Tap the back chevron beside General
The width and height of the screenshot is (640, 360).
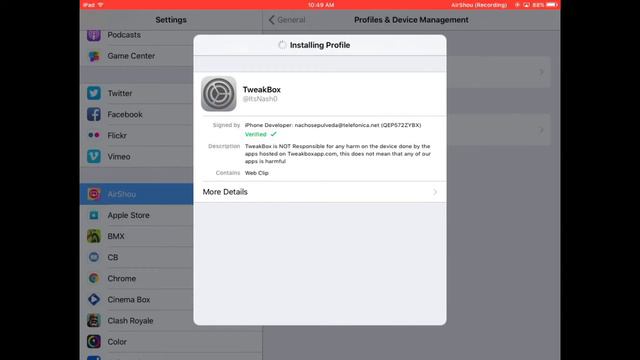(x=271, y=20)
